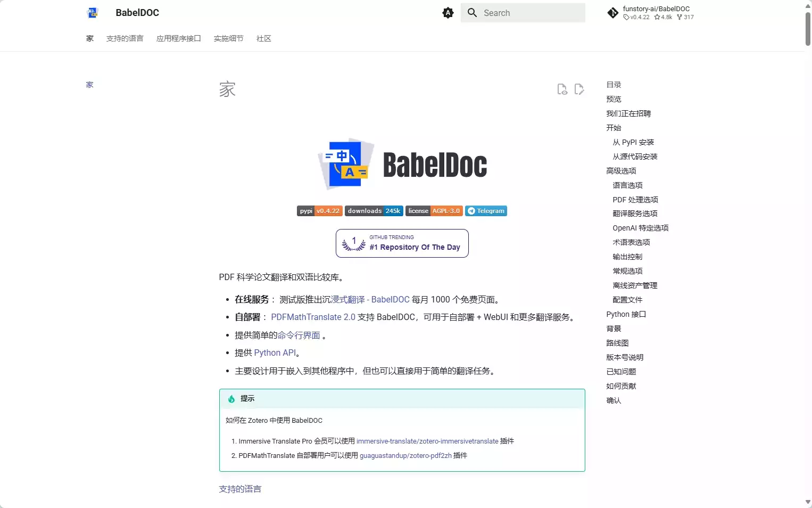
Task: Click the license AGPL-3.0 badge
Action: coord(434,211)
